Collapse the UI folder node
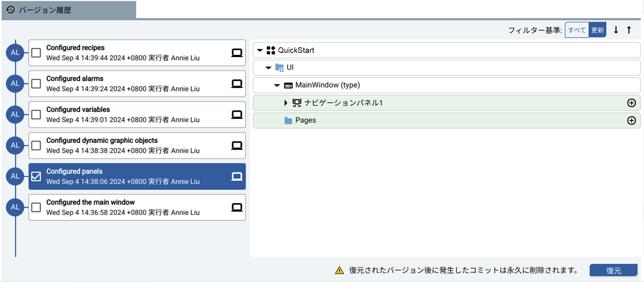 (268, 68)
